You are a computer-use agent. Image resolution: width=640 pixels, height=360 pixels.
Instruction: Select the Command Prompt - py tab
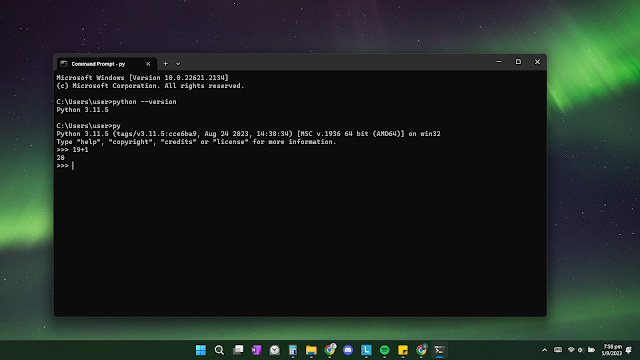coord(106,64)
